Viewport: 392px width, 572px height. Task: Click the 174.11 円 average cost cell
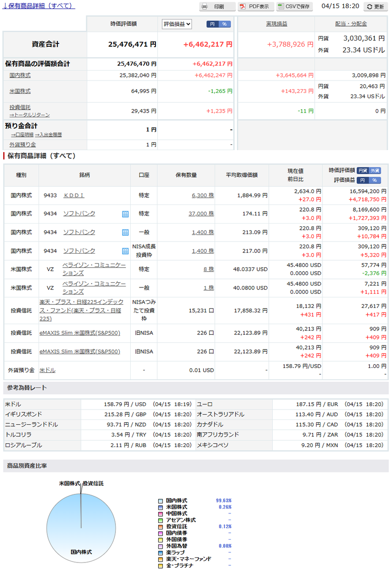(255, 214)
